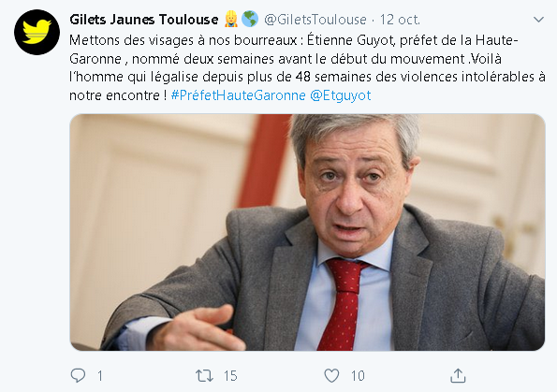This screenshot has height=392, width=557.
Task: Enlarge the attached photo in the tweet
Action: click(307, 232)
